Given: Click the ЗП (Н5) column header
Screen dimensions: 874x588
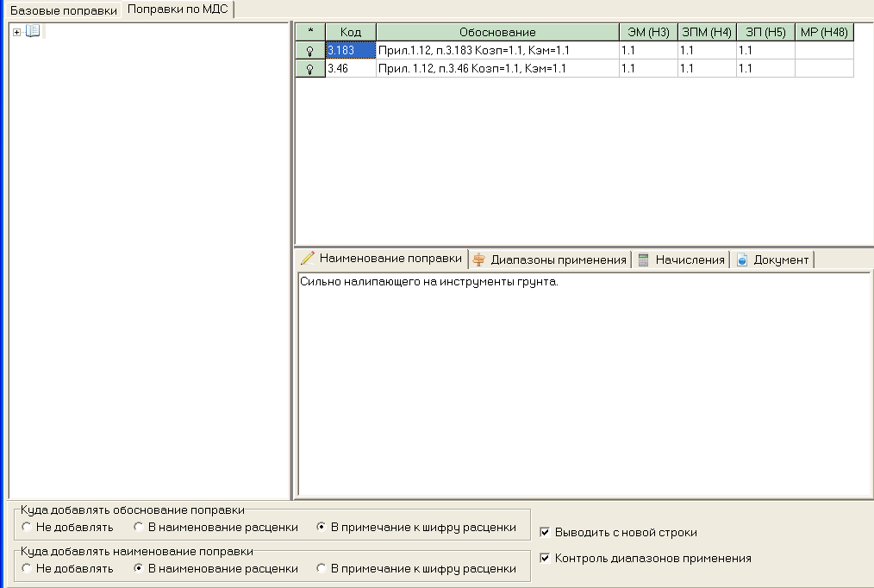Looking at the screenshot, I should pos(765,32).
